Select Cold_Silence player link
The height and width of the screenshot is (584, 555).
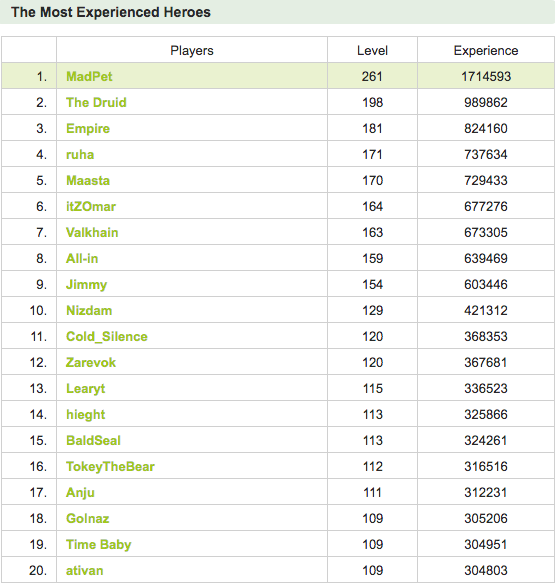pos(107,336)
